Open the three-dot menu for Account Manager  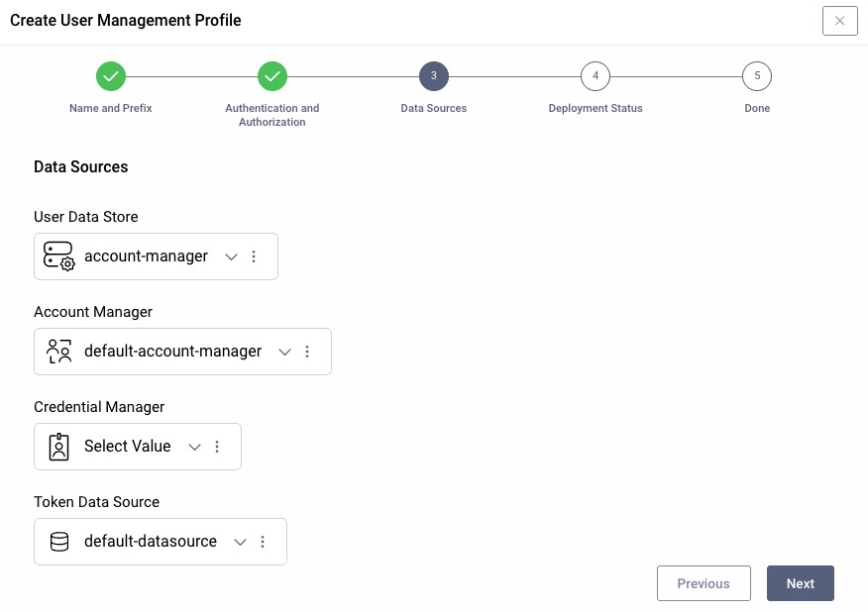(x=307, y=351)
